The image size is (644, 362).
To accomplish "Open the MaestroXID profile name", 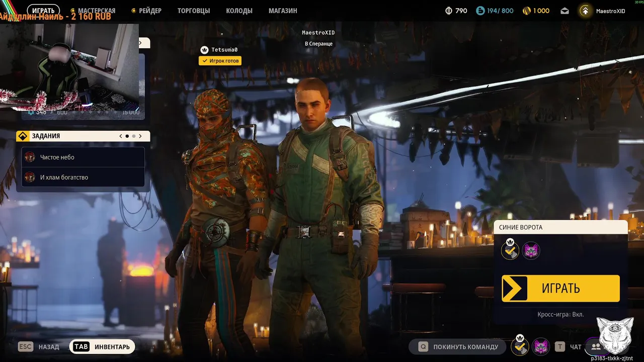I will 610,11.
